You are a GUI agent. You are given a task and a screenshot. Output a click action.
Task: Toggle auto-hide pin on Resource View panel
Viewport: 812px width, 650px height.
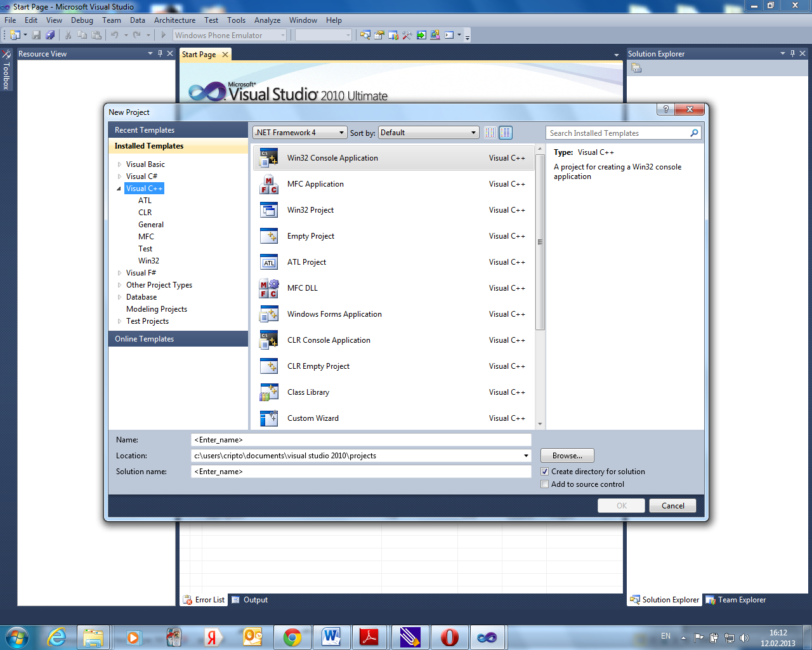tap(160, 53)
